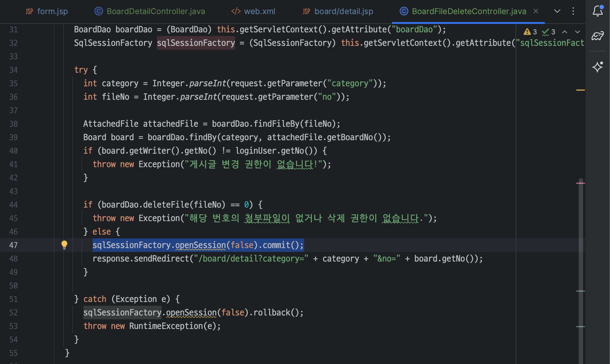Viewport: 610px width, 364px height.
Task: Click line number 47 in the gutter
Action: click(13, 245)
